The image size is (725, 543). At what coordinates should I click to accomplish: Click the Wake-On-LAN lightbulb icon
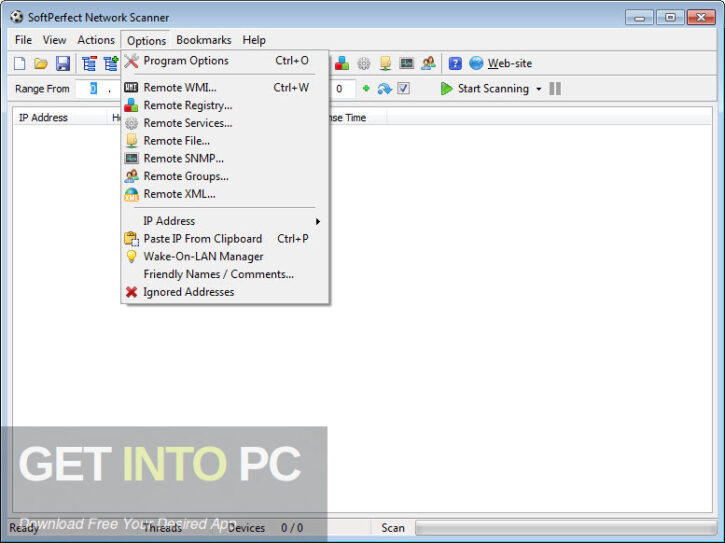pos(131,256)
